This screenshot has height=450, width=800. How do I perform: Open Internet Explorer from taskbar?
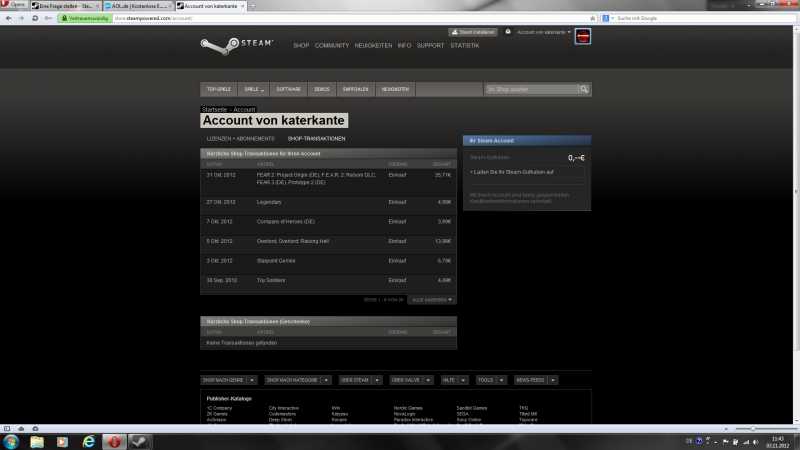point(88,442)
